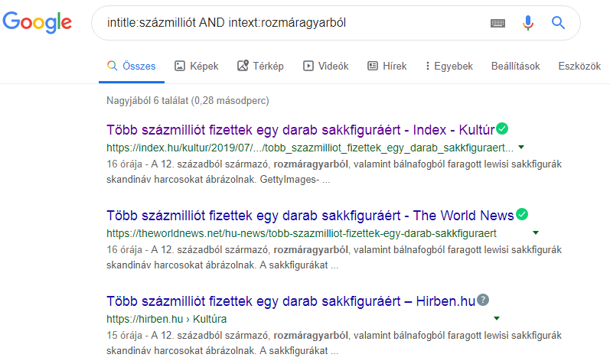The image size is (610, 364).
Task: Click 'Nagyjából 6 találat' result count text
Action: [188, 101]
